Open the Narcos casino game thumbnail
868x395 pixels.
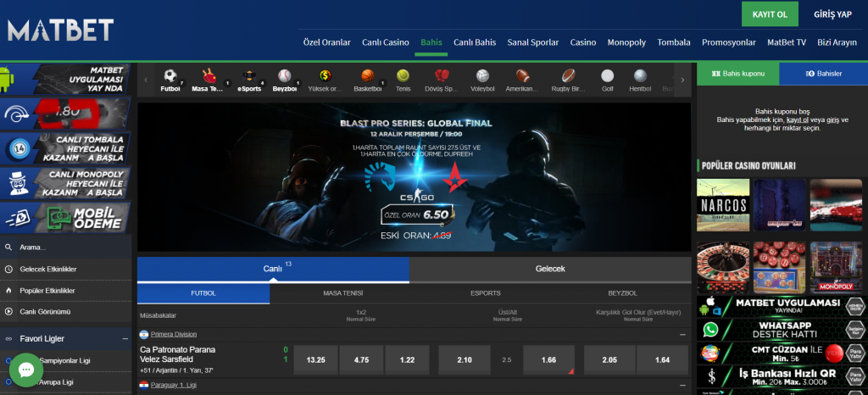tap(722, 205)
